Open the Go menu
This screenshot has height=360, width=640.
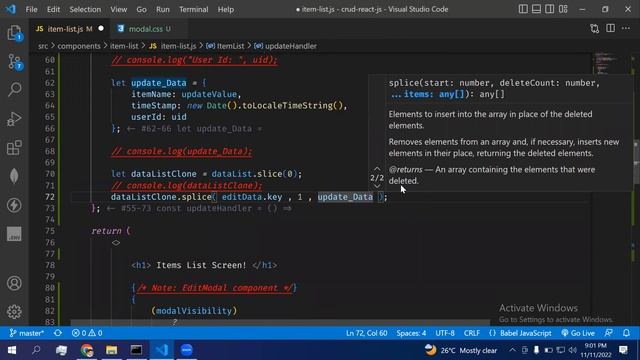coord(141,9)
